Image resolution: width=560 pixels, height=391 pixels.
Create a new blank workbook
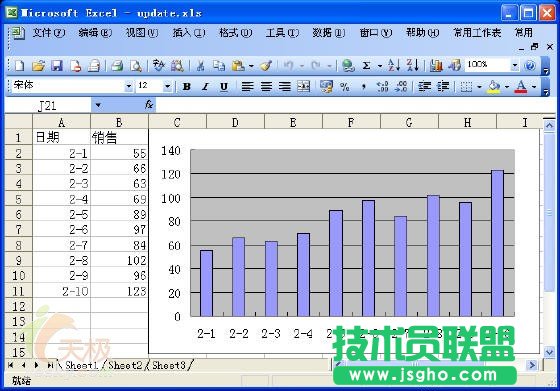(20, 66)
